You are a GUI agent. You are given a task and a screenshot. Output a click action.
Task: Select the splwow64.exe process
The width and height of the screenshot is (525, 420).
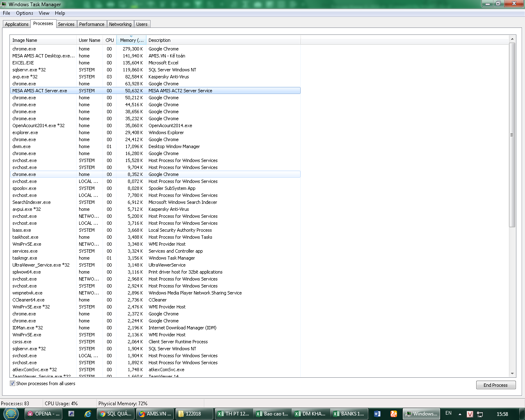(155, 272)
